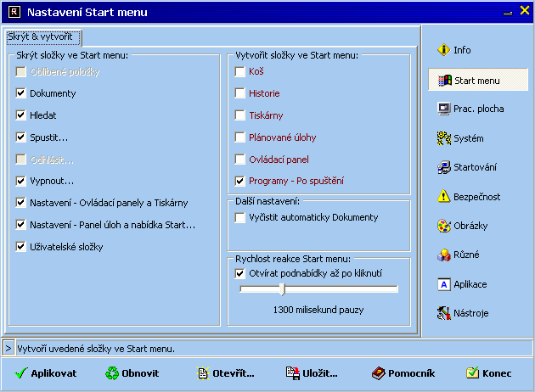Click the Konec checkbox icon
This screenshot has height=392, width=535.
click(x=472, y=372)
